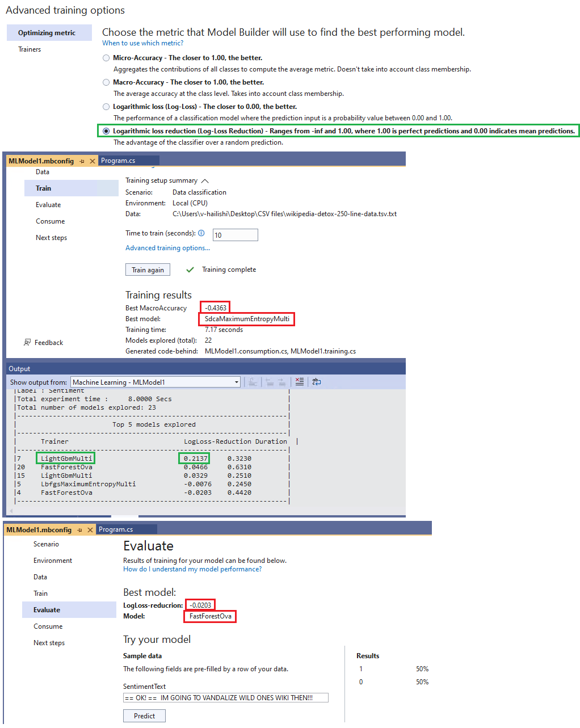The image size is (580, 728).
Task: Pin the MLModel1.mbconfig editor tab
Action: [x=83, y=161]
